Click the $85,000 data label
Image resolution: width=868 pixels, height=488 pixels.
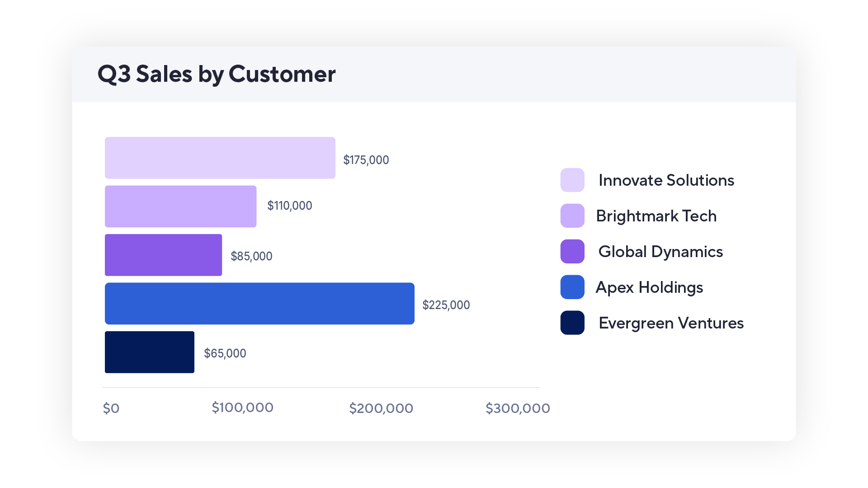252,256
